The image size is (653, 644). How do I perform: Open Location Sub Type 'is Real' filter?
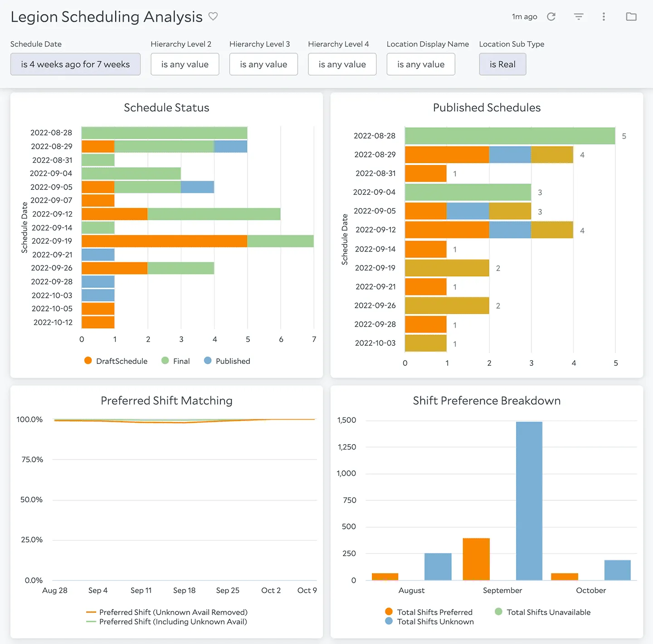click(502, 64)
